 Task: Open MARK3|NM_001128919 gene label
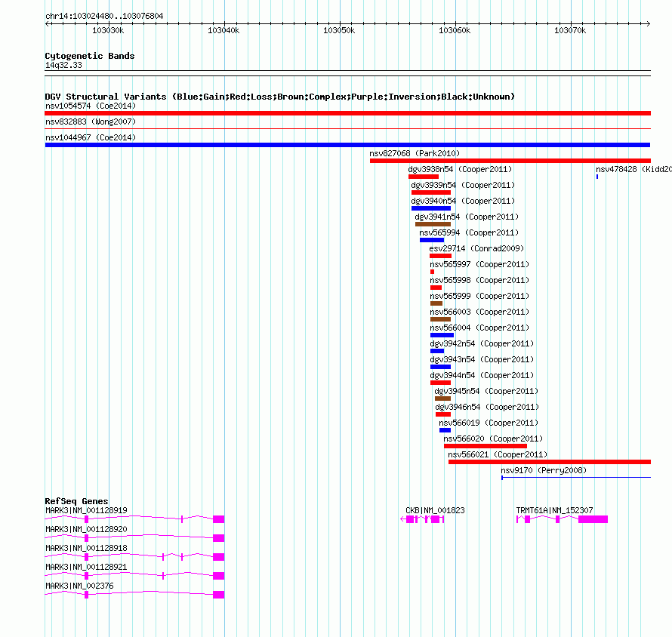click(86, 511)
